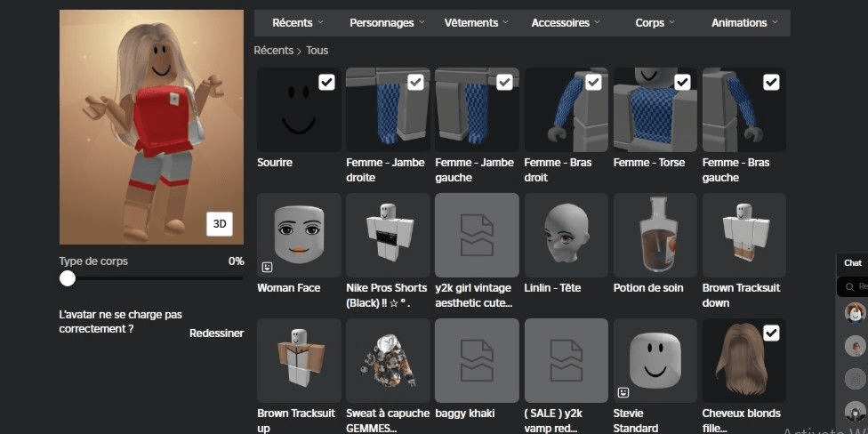Expand the Récents dropdown chevron
Screen dimensions: 868x434
[321, 23]
